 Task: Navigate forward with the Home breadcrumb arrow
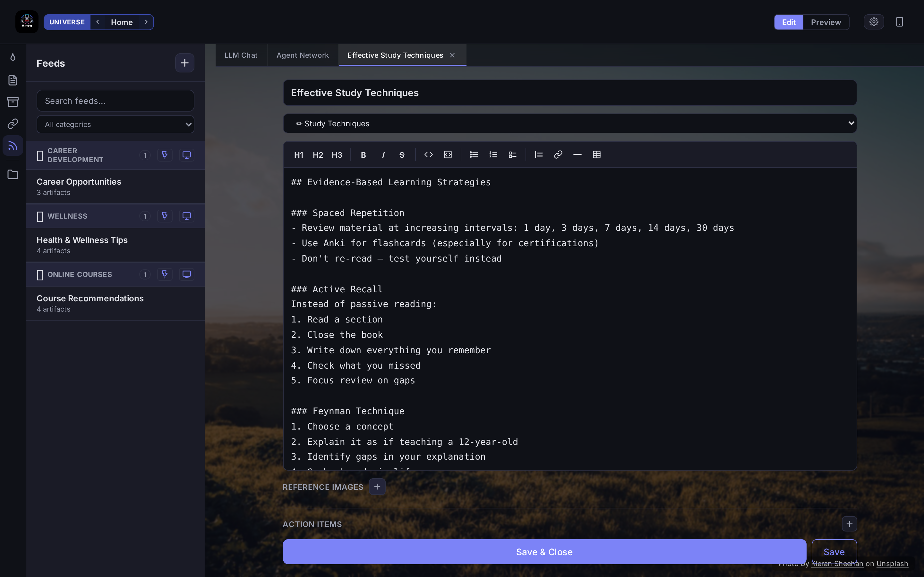(x=146, y=22)
